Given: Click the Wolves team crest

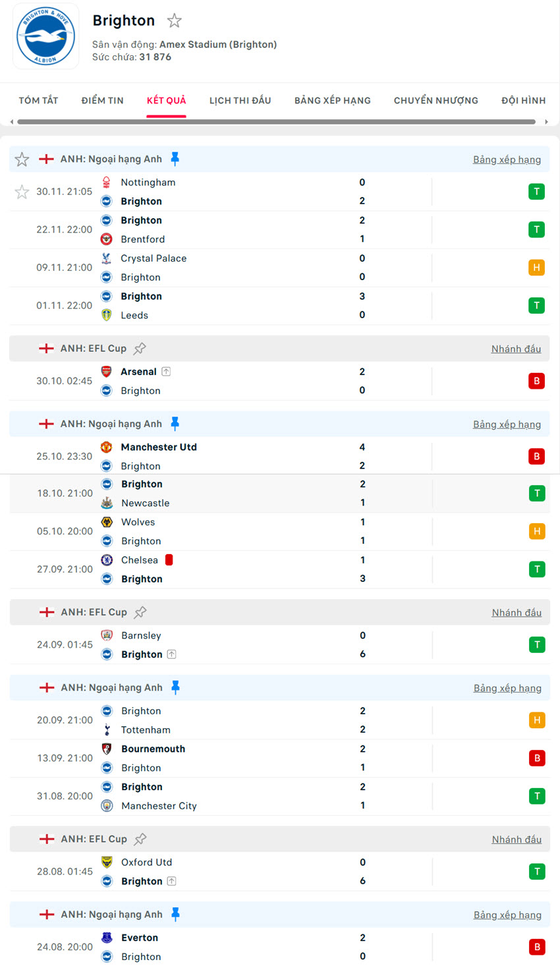Looking at the screenshot, I should [x=107, y=522].
